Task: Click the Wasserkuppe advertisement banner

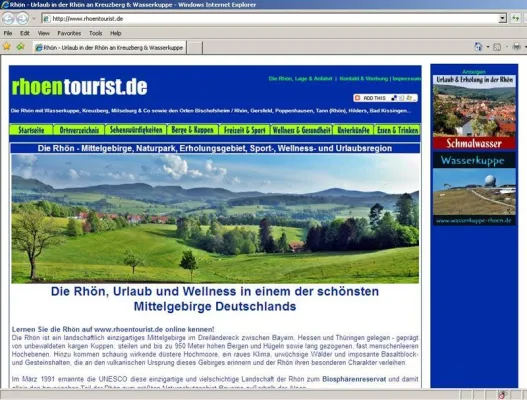Action: point(474,188)
